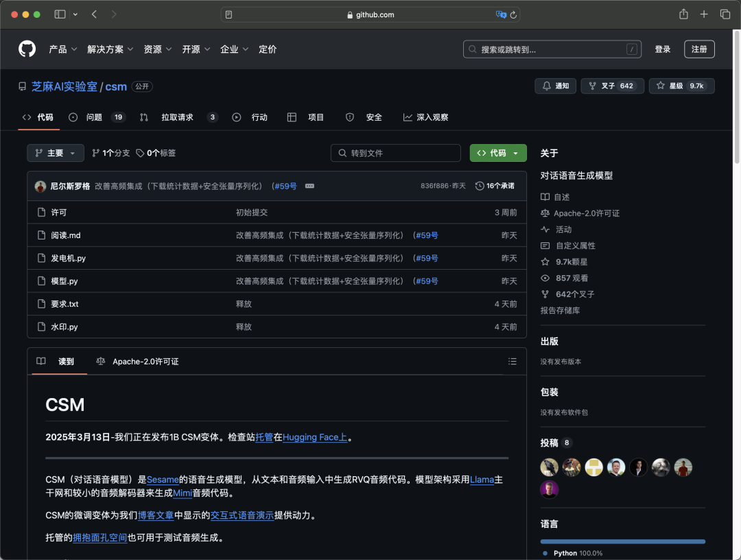
Task: Click the bell icon in 通知 button
Action: pos(547,86)
